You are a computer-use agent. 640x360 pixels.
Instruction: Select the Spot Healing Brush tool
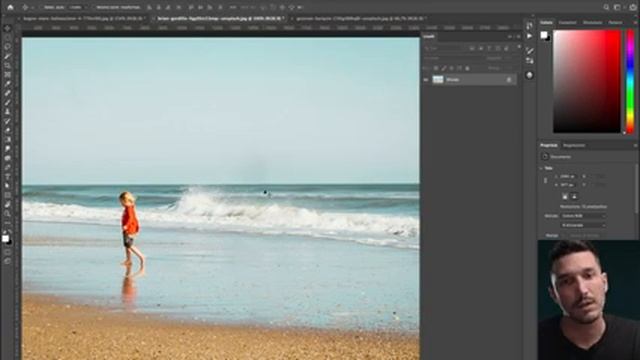[7, 93]
